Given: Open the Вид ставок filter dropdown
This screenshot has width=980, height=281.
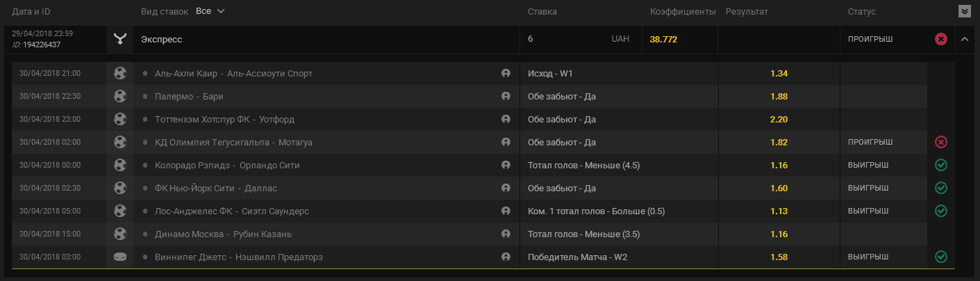Looking at the screenshot, I should (210, 11).
